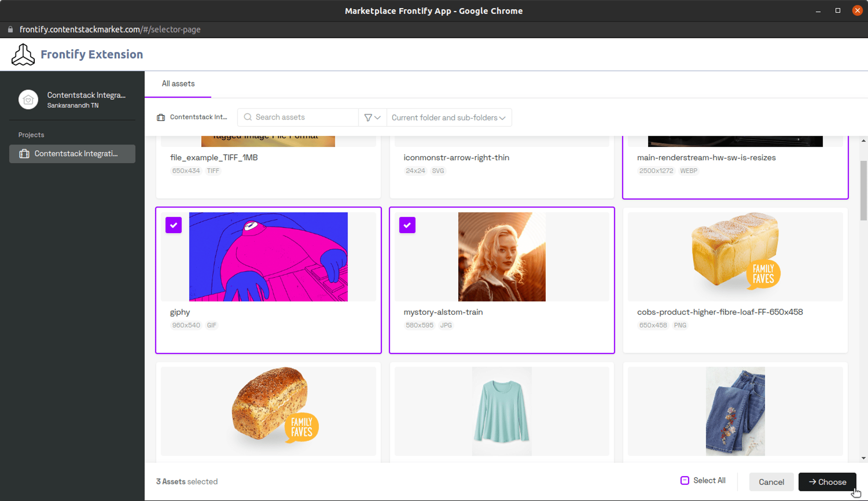Image resolution: width=868 pixels, height=501 pixels.
Task: Click the 3 Assets selected status text
Action: [x=187, y=482]
